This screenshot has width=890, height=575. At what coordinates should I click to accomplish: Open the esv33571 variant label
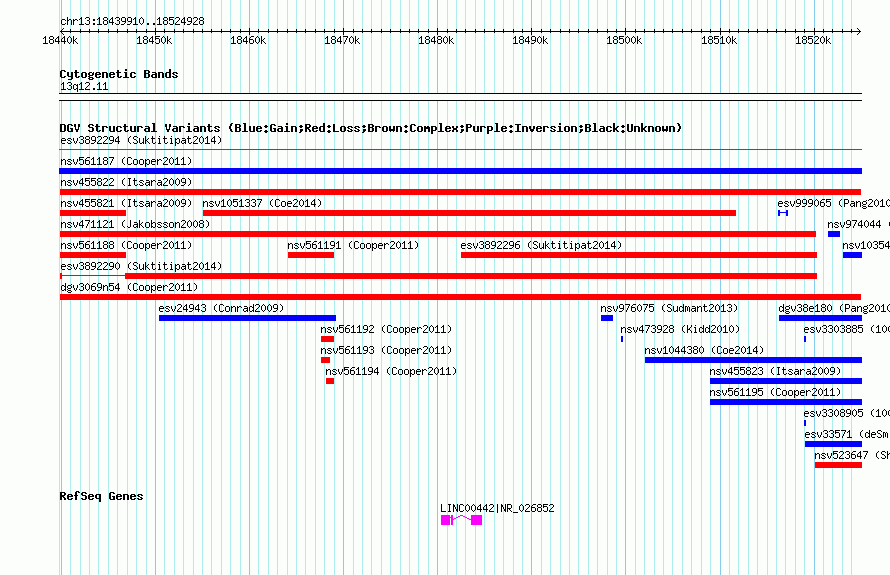click(x=847, y=434)
